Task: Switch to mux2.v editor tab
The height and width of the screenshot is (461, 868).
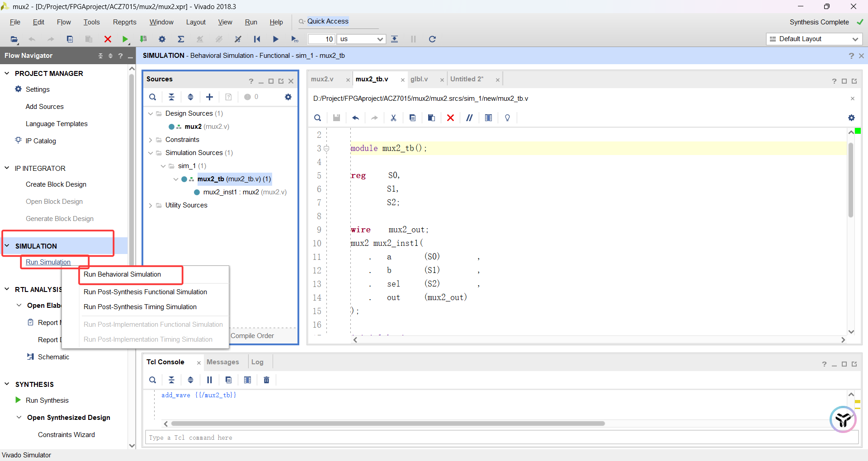Action: pos(322,79)
